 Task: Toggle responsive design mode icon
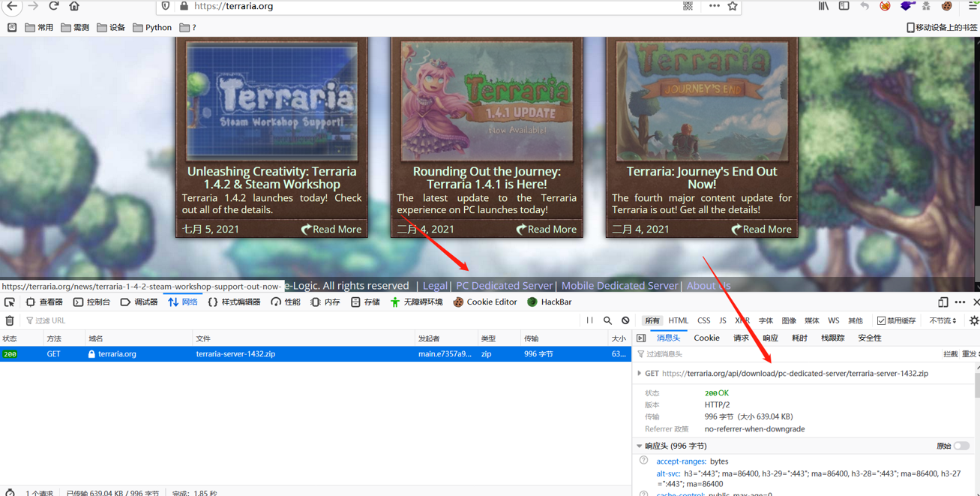[x=943, y=302]
